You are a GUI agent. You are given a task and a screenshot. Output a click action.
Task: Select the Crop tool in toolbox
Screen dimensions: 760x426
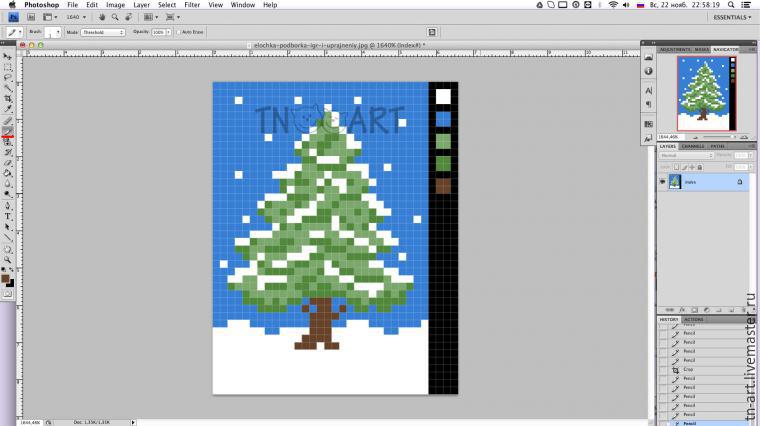(7, 98)
